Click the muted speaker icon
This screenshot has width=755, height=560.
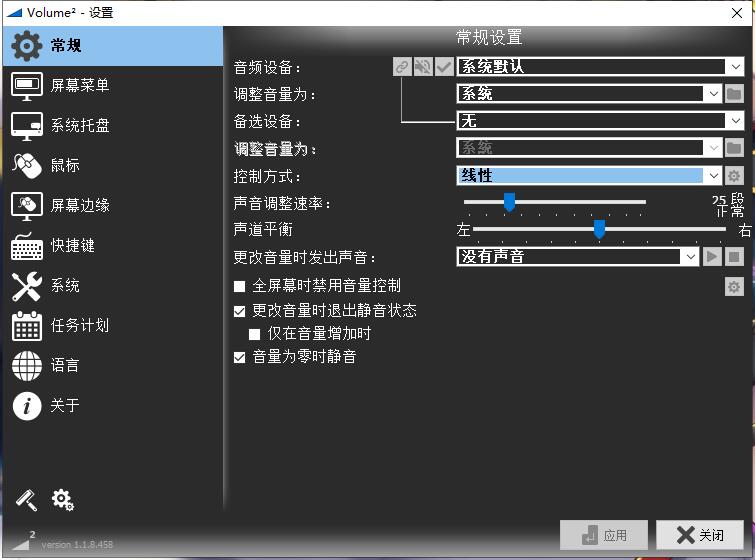coord(423,67)
